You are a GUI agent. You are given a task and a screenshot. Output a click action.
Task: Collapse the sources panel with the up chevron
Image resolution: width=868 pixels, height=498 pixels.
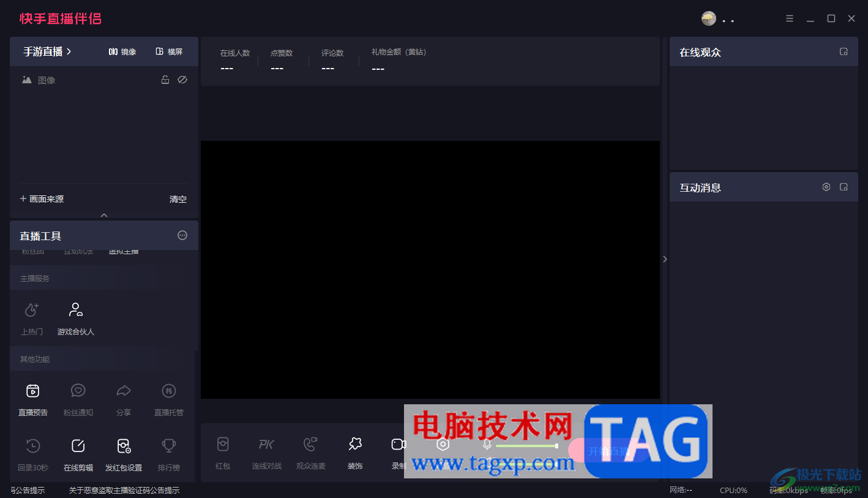click(x=104, y=215)
